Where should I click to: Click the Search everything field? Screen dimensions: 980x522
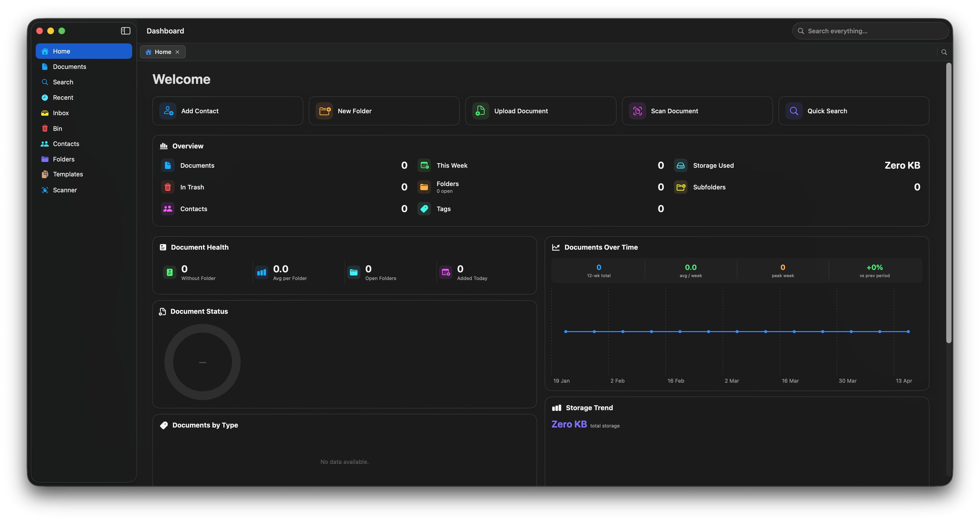click(x=870, y=31)
